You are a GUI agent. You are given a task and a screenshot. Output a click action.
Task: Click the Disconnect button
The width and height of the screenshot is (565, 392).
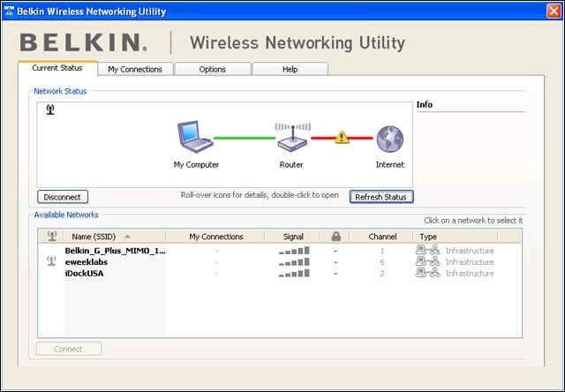coord(63,197)
